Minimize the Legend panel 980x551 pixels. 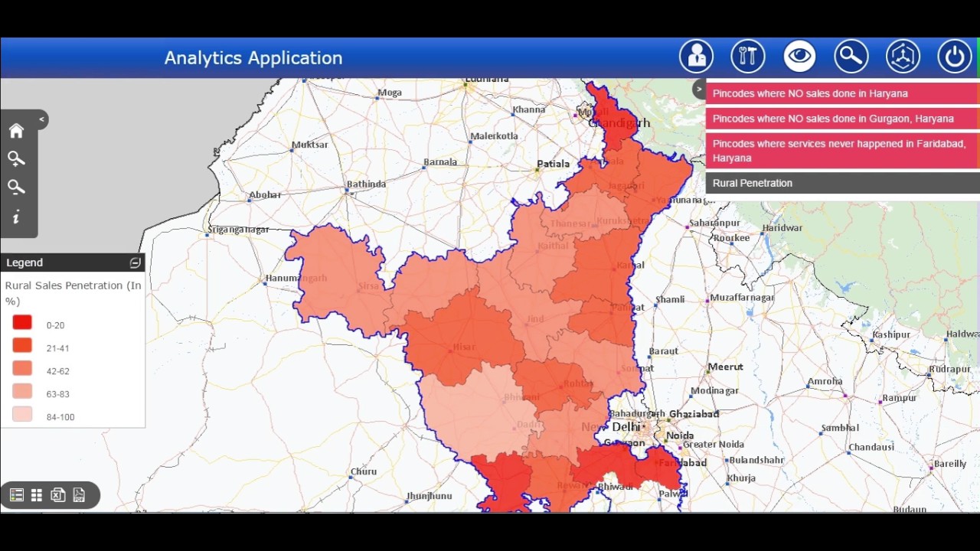click(x=136, y=262)
